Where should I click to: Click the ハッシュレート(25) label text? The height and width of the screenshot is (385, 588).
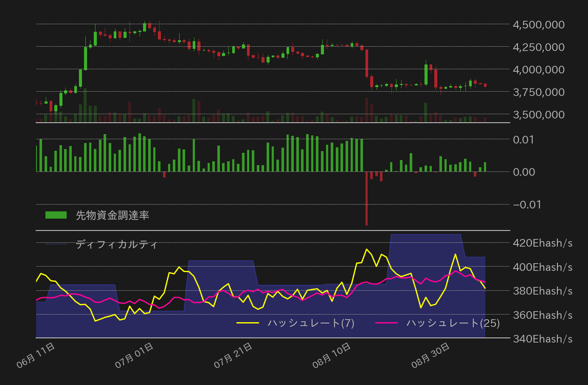click(452, 323)
